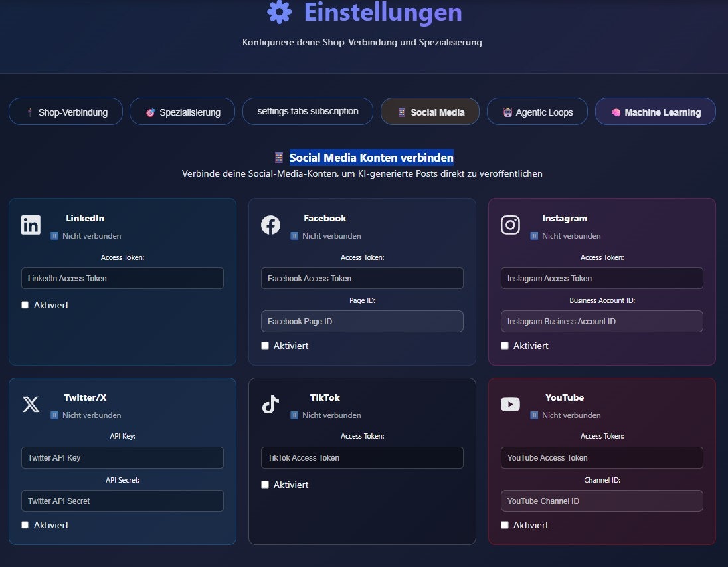Click the gear icon beside Einstellungen
The width and height of the screenshot is (728, 567).
pyautogui.click(x=279, y=12)
